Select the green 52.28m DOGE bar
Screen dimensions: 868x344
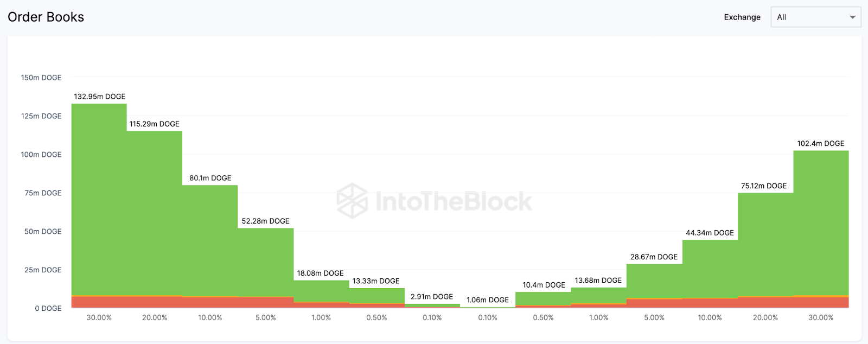[x=265, y=266]
